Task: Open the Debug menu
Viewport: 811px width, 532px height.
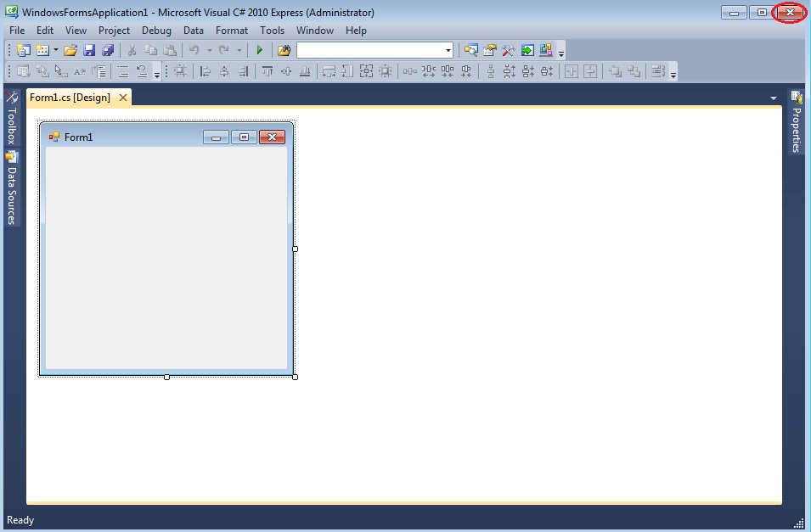Action: pyautogui.click(x=157, y=31)
